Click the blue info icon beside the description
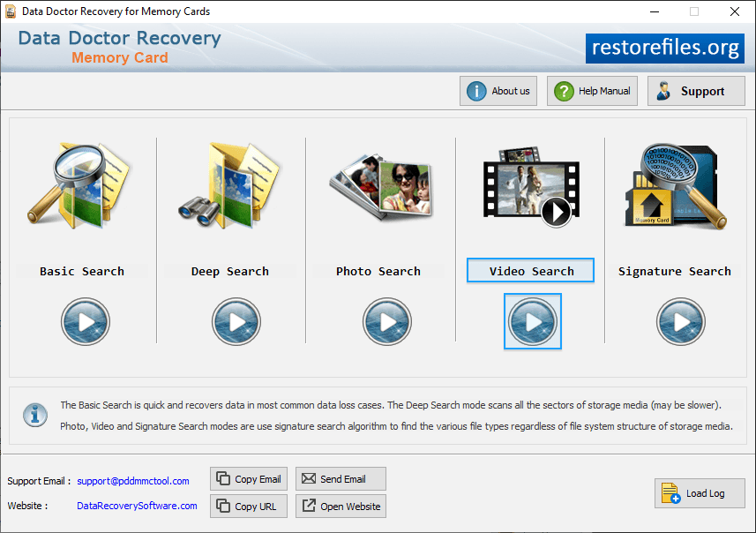This screenshot has width=756, height=533. [x=35, y=415]
